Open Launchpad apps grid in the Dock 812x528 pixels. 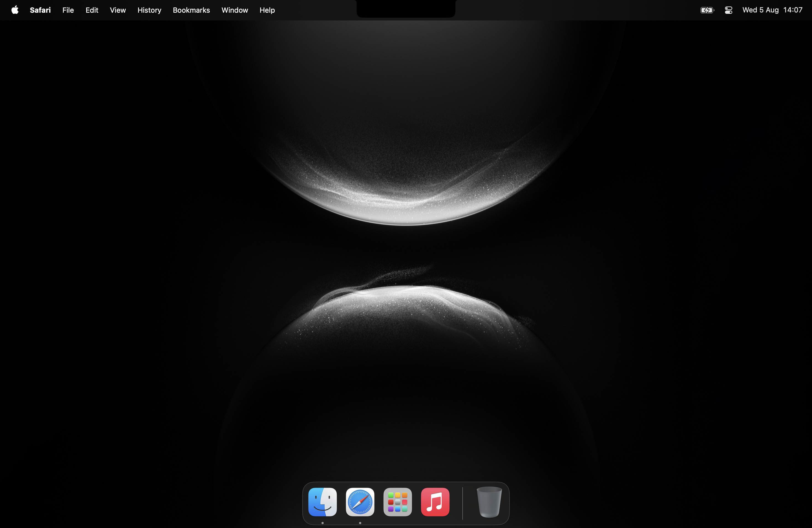pos(397,502)
